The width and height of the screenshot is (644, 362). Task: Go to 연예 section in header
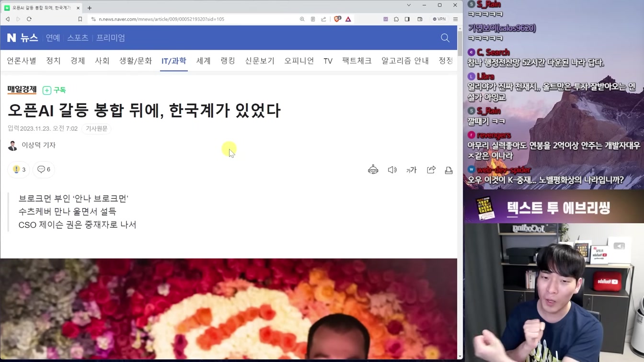coord(53,38)
